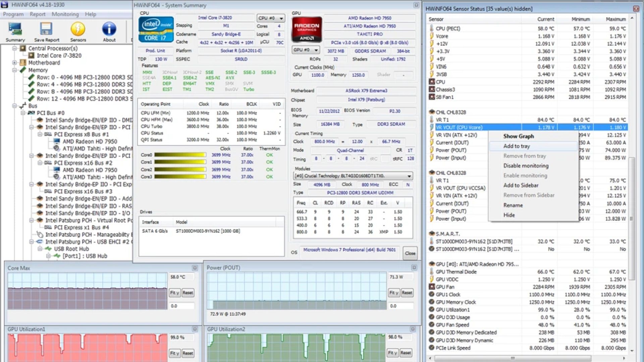
Task: Click the Summary toolbar icon
Action: pos(15,29)
